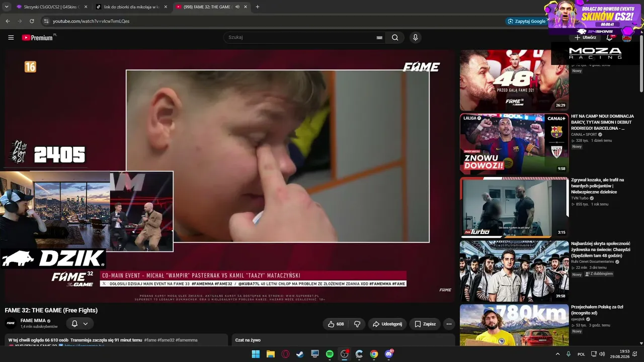Open taskbar volume control

pos(602,354)
